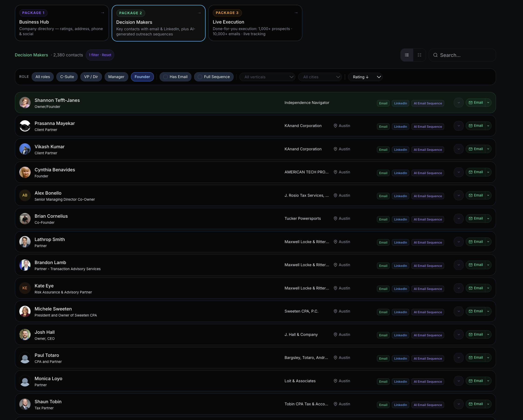Open Lathrop Smith contact row
523x420 pixels.
coord(255,242)
